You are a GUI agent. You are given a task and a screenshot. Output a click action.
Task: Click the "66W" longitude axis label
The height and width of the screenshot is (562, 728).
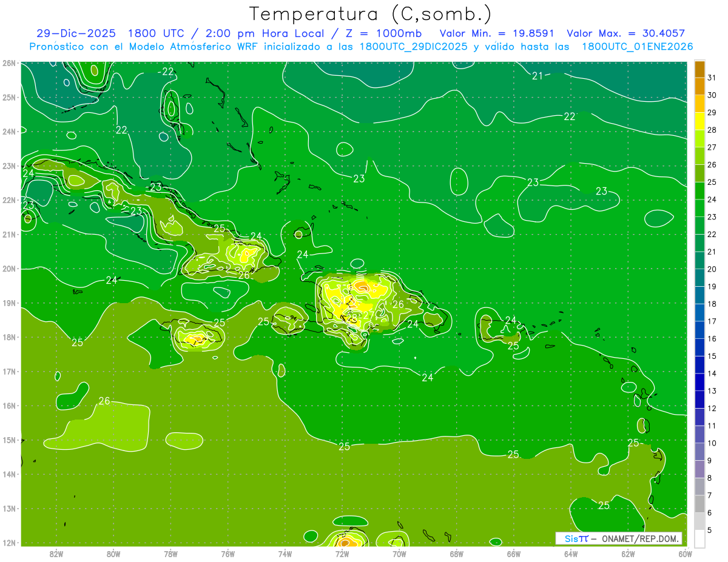point(514,554)
